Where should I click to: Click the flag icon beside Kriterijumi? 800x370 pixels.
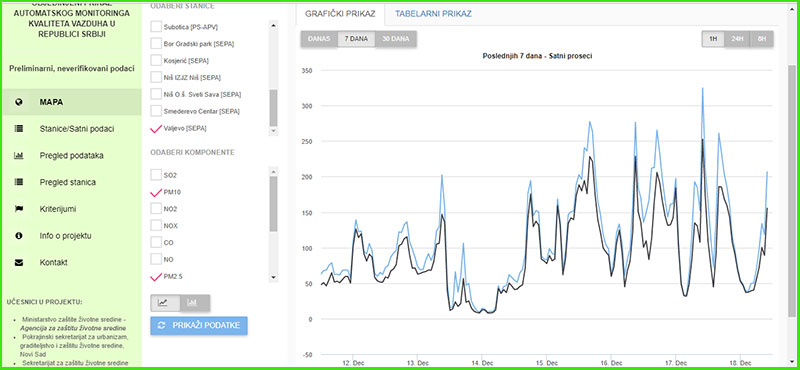pos(19,209)
